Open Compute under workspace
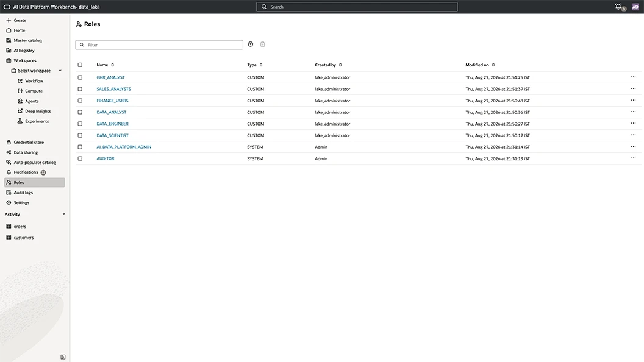 30,91
